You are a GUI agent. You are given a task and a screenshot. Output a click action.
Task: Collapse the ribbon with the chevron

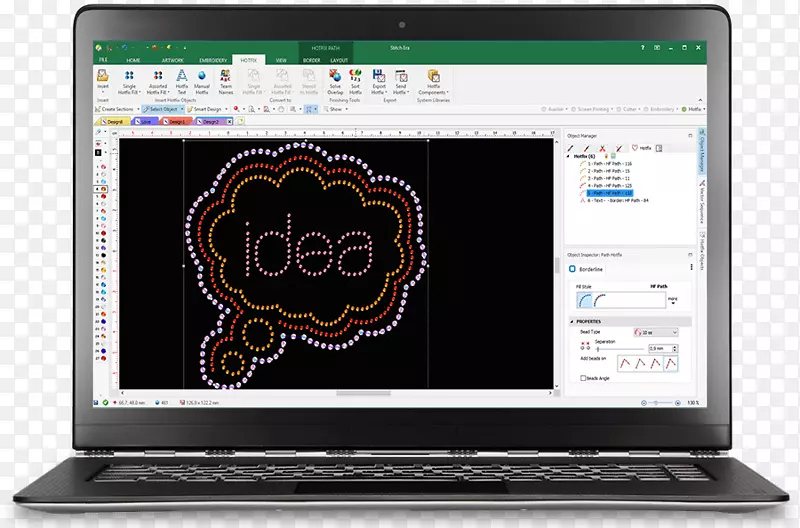click(700, 100)
